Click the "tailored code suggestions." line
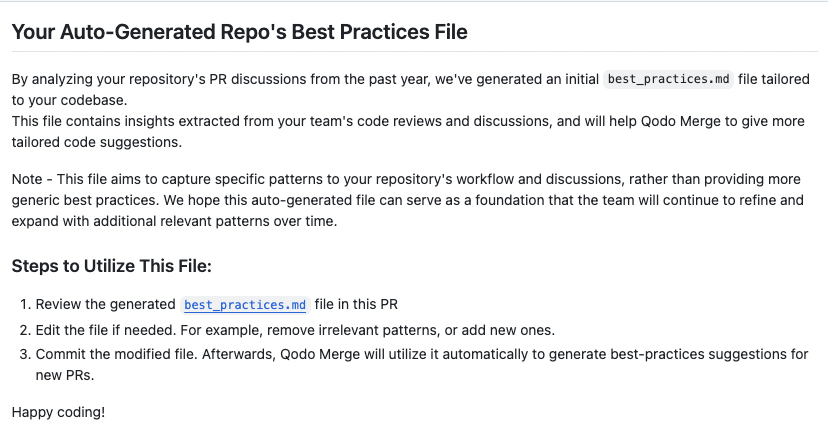This screenshot has width=828, height=427. (97, 143)
